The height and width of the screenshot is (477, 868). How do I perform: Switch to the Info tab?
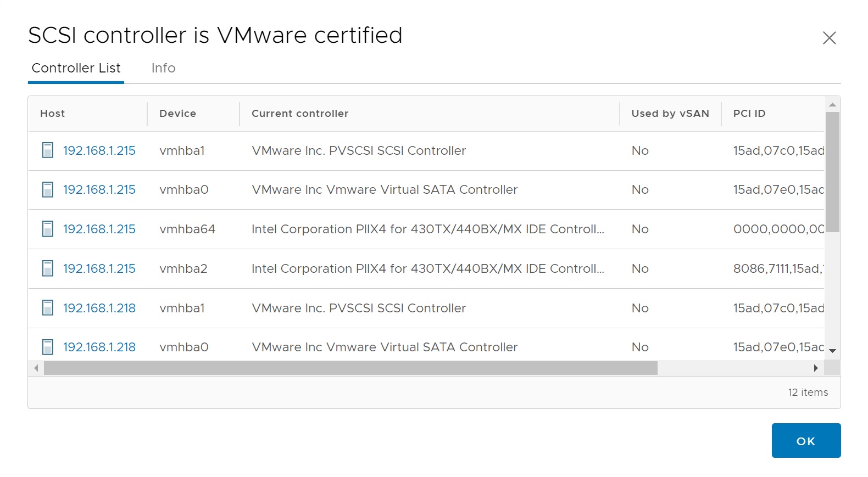[x=163, y=68]
